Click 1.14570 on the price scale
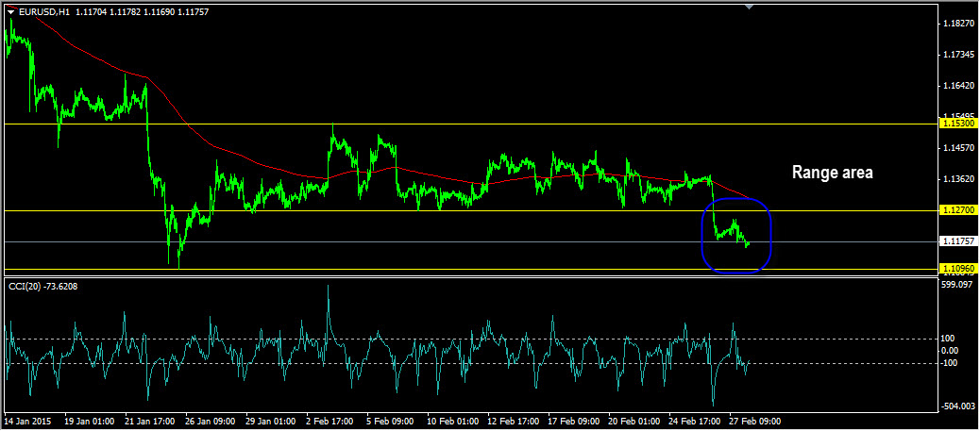The image size is (980, 431). coord(958,148)
